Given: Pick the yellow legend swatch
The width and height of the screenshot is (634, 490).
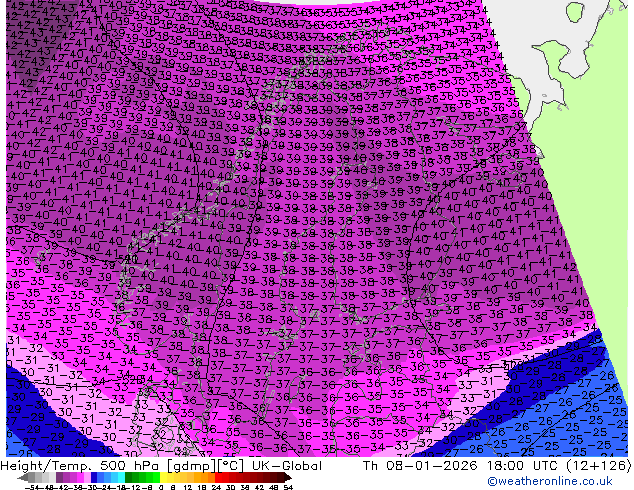Looking at the screenshot, I should coord(163,477).
